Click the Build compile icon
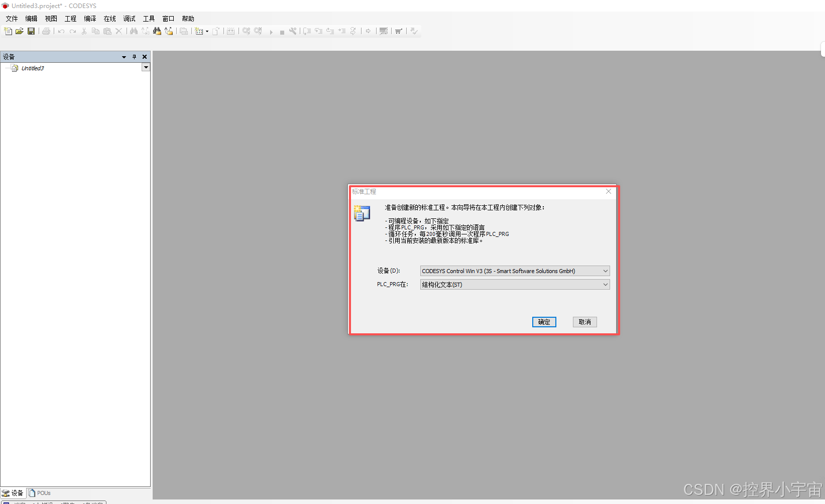This screenshot has width=825, height=504. tap(230, 31)
